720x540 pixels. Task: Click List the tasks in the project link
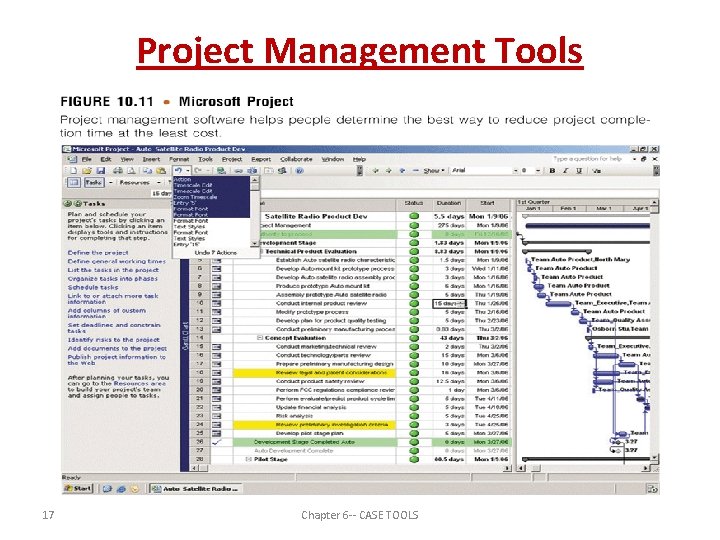pos(113,270)
